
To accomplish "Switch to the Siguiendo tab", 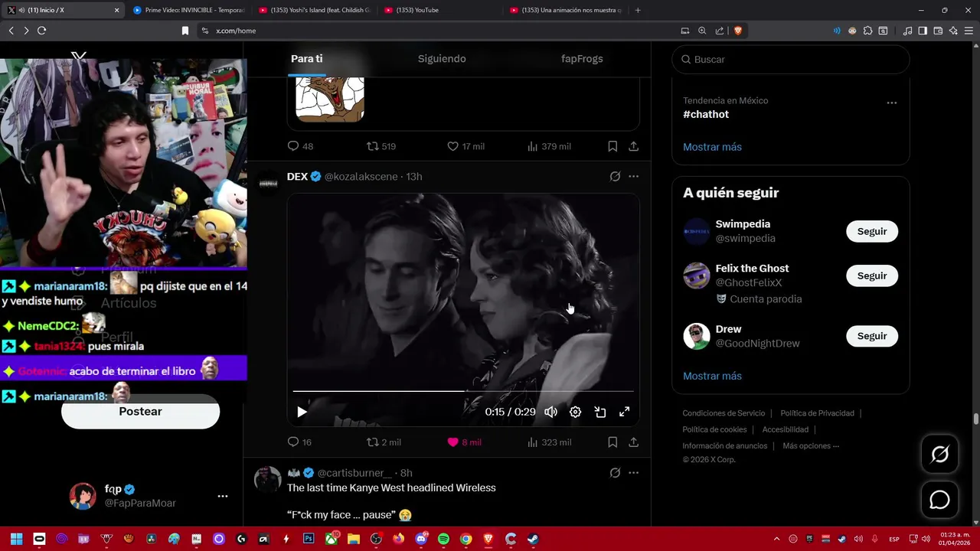I will (442, 59).
